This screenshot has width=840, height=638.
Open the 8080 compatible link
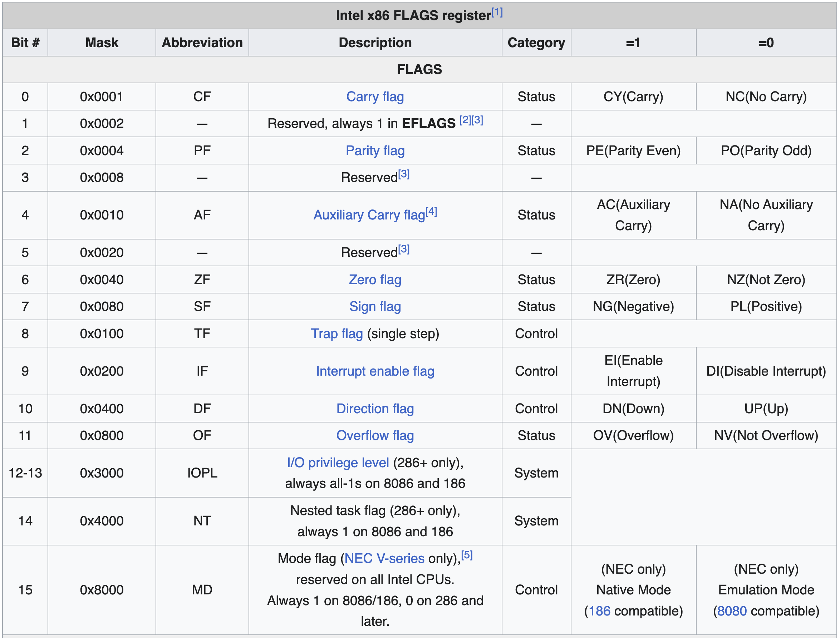[x=732, y=611]
